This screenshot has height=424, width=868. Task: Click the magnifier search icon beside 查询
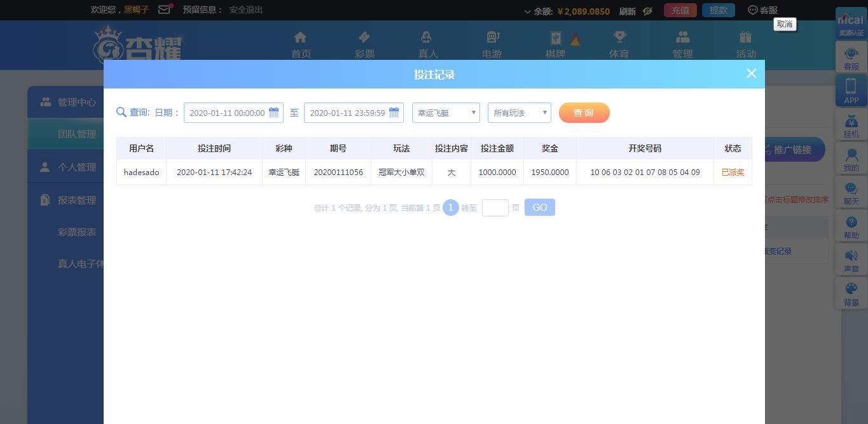point(121,112)
